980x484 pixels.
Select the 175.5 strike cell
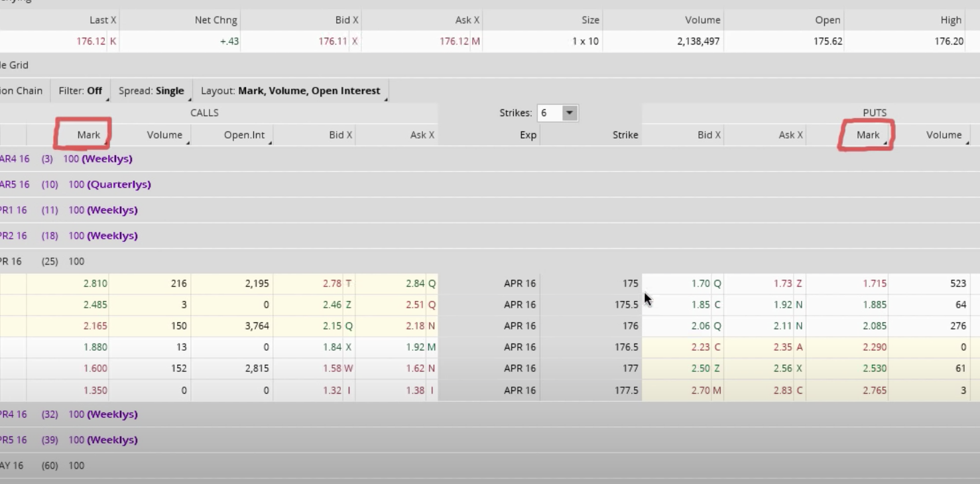click(x=591, y=305)
